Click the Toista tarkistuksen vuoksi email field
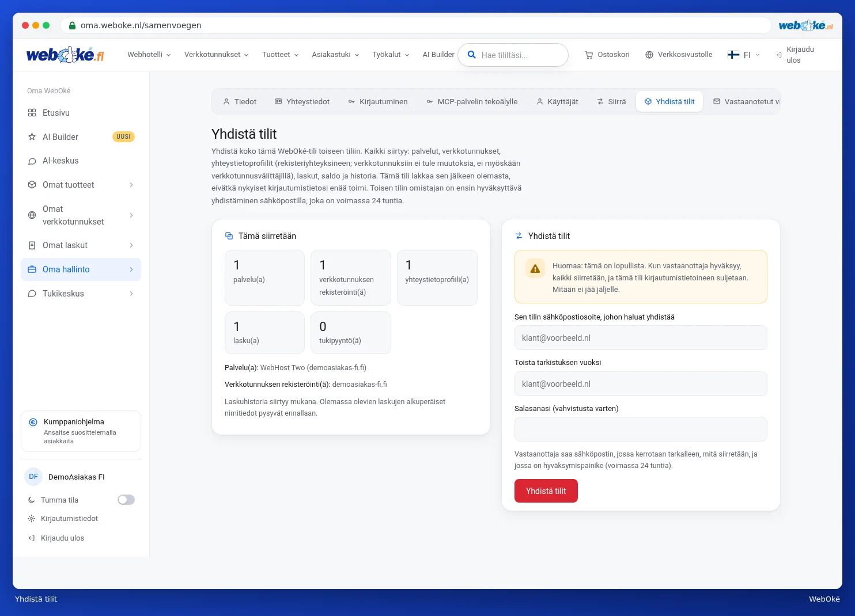The image size is (855, 616). click(x=641, y=384)
